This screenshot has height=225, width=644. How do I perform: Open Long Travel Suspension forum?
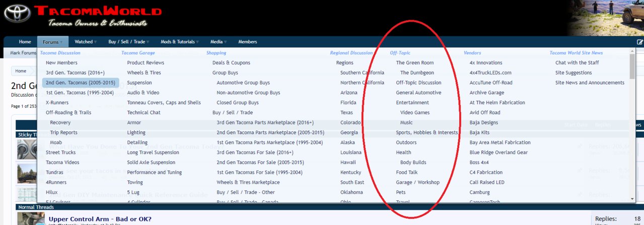tap(153, 153)
